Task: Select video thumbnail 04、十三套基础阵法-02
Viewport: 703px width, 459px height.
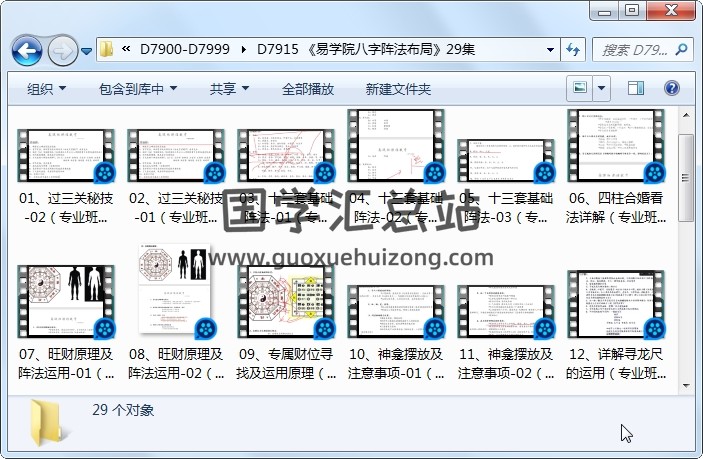Action: click(x=396, y=146)
